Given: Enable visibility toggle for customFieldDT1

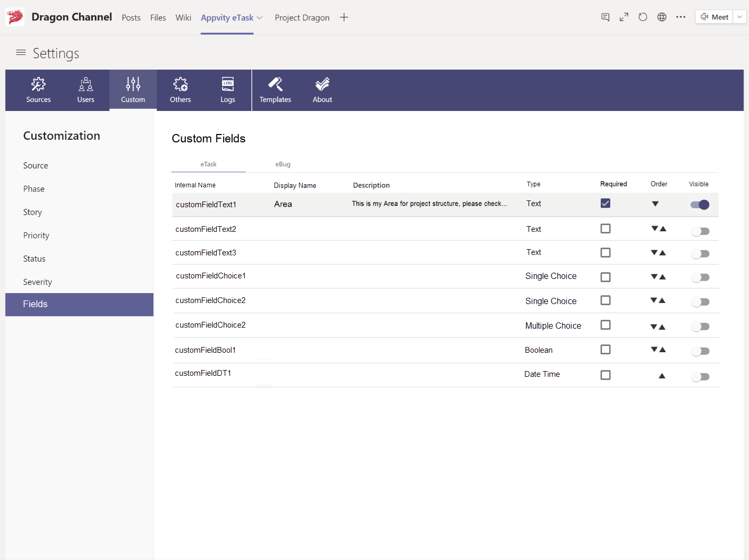Looking at the screenshot, I should click(x=700, y=377).
